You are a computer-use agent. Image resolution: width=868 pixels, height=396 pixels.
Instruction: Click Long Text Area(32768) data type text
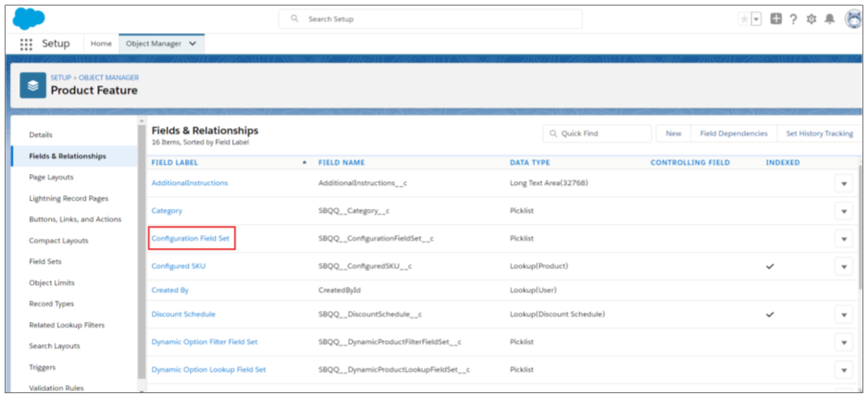(549, 183)
